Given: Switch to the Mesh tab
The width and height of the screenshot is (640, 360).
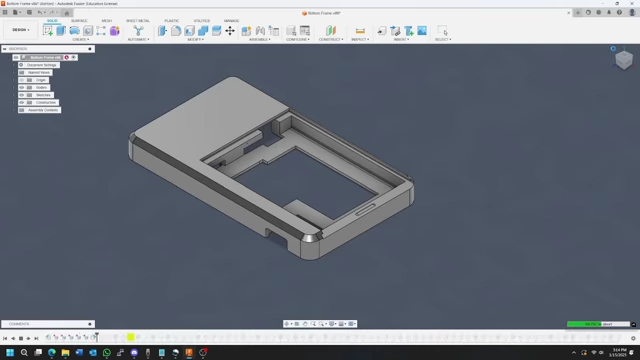Looking at the screenshot, I should click(107, 21).
